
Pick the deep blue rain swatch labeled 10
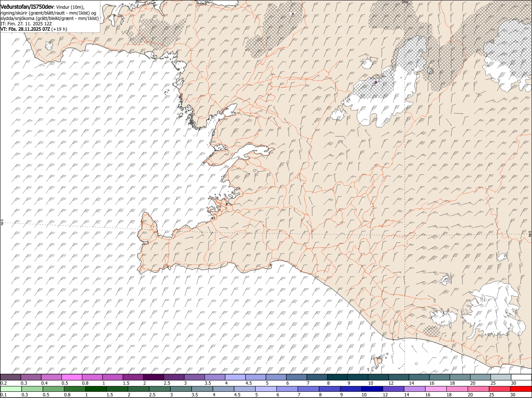[x=372, y=389]
